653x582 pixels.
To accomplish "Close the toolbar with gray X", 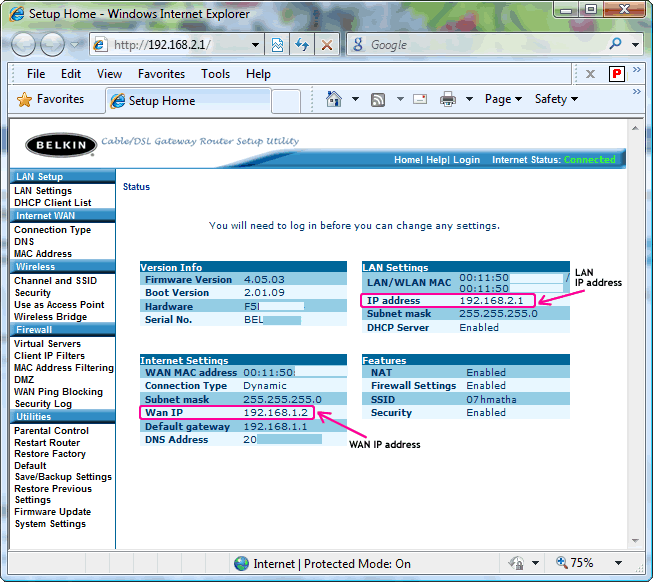I will [x=590, y=75].
